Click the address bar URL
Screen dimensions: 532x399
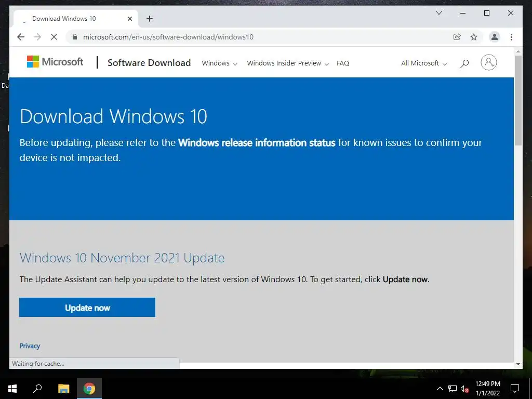pos(168,37)
